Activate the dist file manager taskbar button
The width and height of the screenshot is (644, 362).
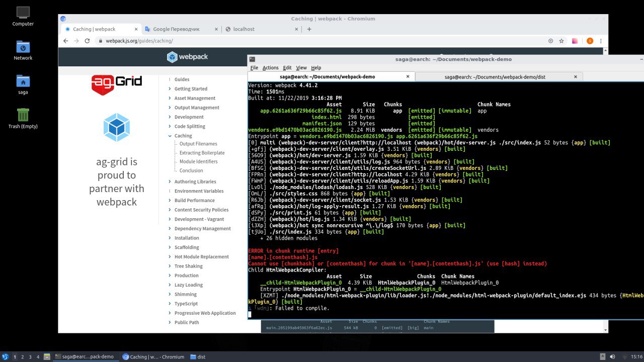coord(198,357)
